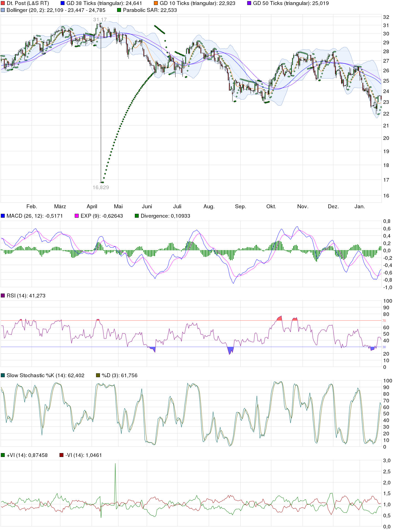Click the blue GD 38 Ticks legend swatch
This screenshot has height=532, width=402.
click(x=63, y=3)
